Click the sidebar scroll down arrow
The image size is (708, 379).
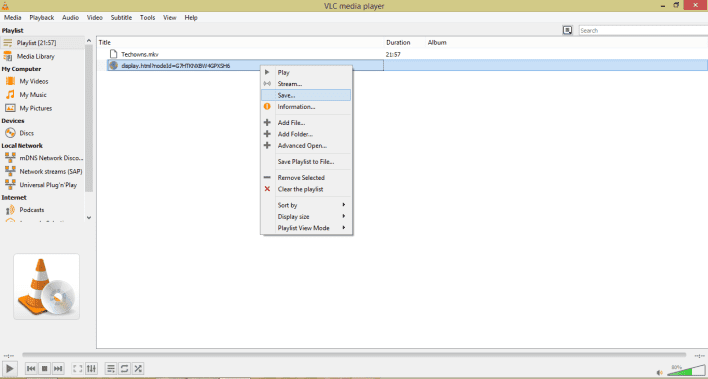[89, 217]
